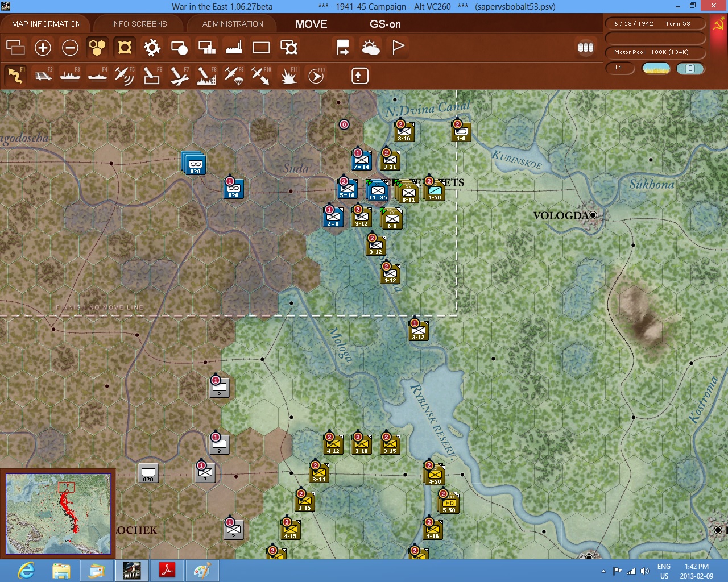Select the 1-50 Soviet unit counter
The image size is (728, 582).
click(x=435, y=190)
